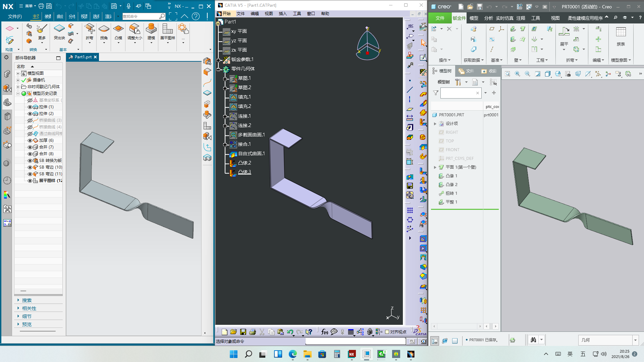Viewport: 644px width, 362px height.
Task: Click the NX 突出块 (Tab) tool icon
Action: pyautogui.click(x=59, y=29)
